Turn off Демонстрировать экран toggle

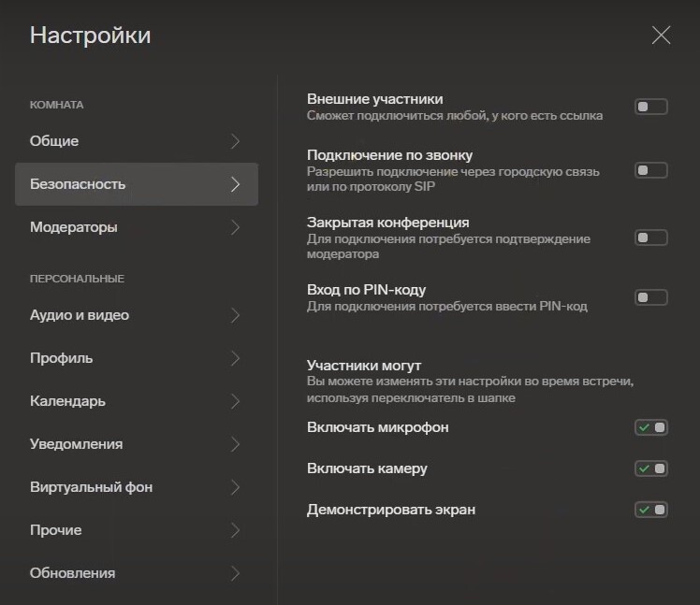[x=651, y=510]
